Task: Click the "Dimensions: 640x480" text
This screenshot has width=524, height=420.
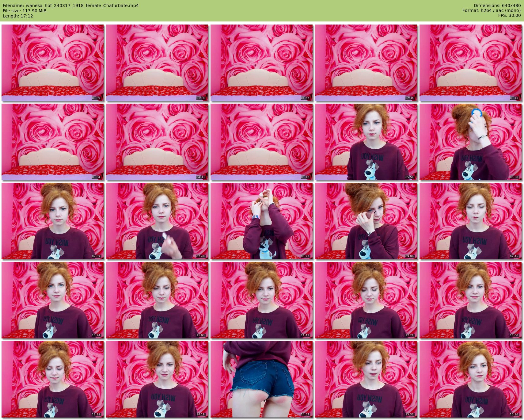Action: tap(497, 6)
